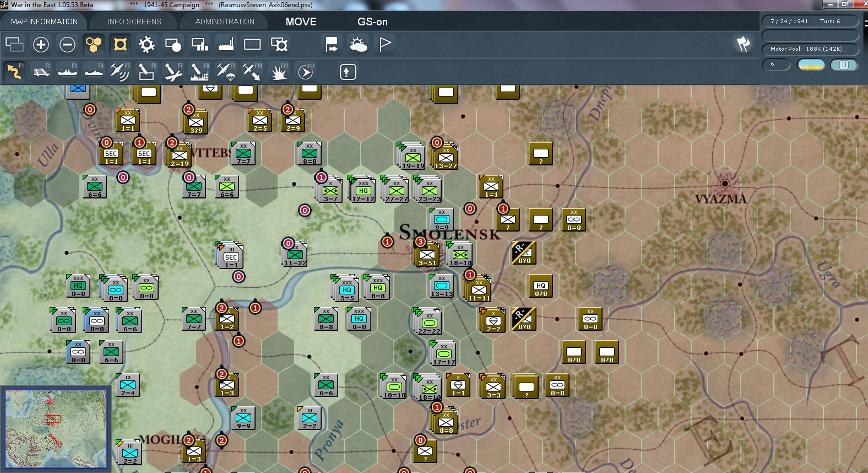Select the German unit labeled 17=17
Screen dimensions: 868x473
tap(444, 353)
